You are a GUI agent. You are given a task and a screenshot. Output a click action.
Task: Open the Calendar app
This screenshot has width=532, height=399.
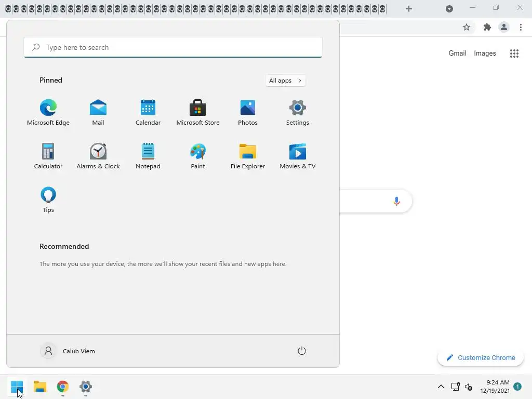[148, 113]
